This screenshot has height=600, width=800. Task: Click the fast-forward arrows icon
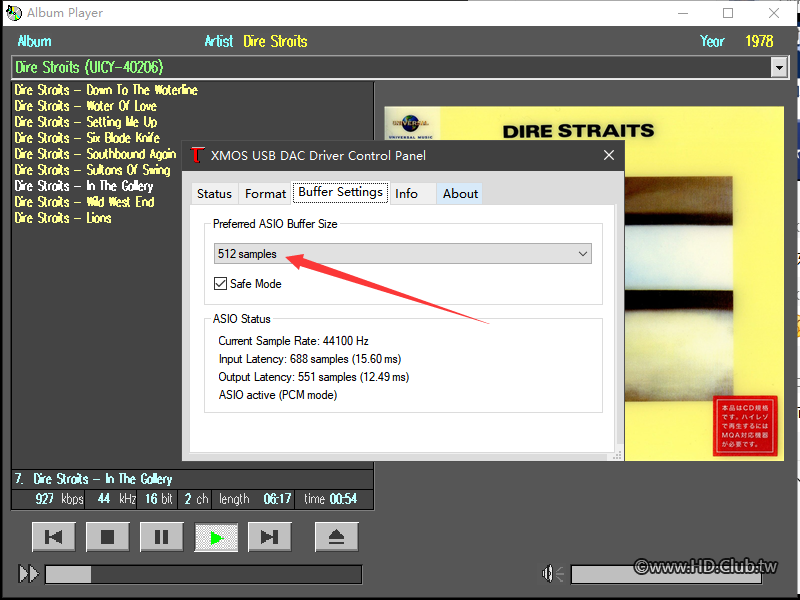coord(29,573)
